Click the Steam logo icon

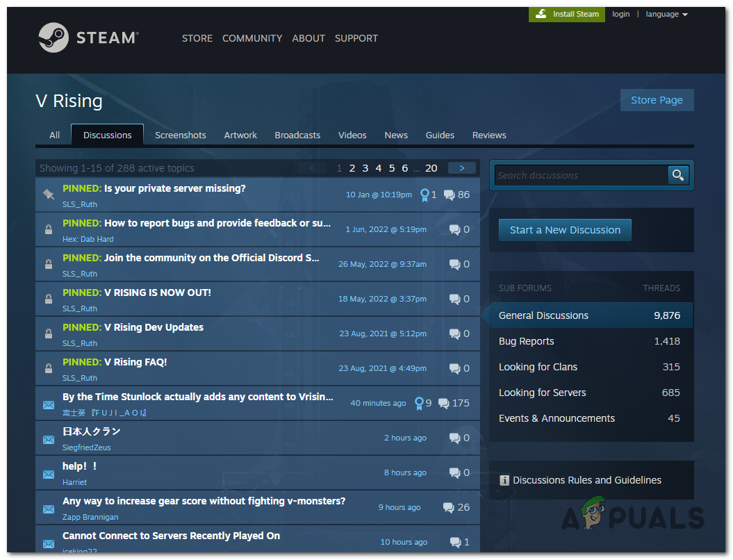pyautogui.click(x=52, y=38)
